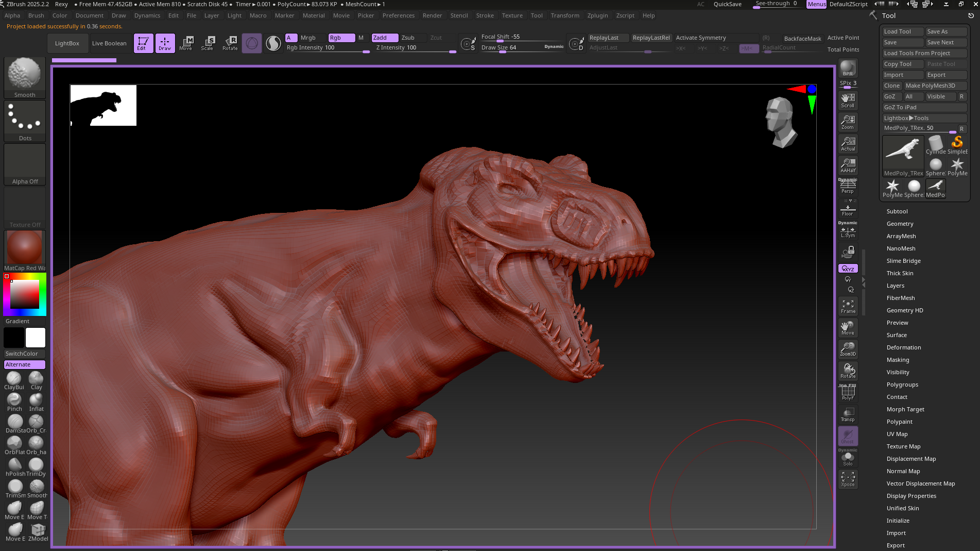The width and height of the screenshot is (980, 551).
Task: Click the Zoom canvas icon
Action: [848, 122]
